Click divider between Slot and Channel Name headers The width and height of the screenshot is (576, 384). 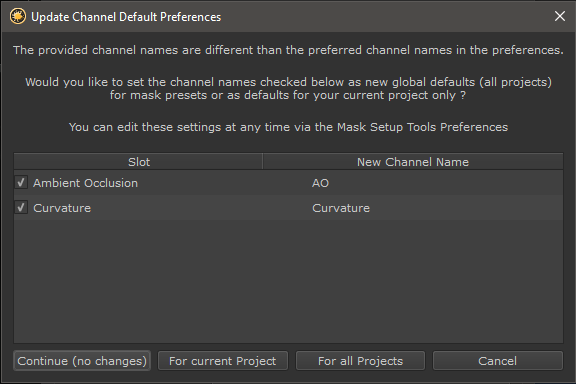click(x=263, y=162)
